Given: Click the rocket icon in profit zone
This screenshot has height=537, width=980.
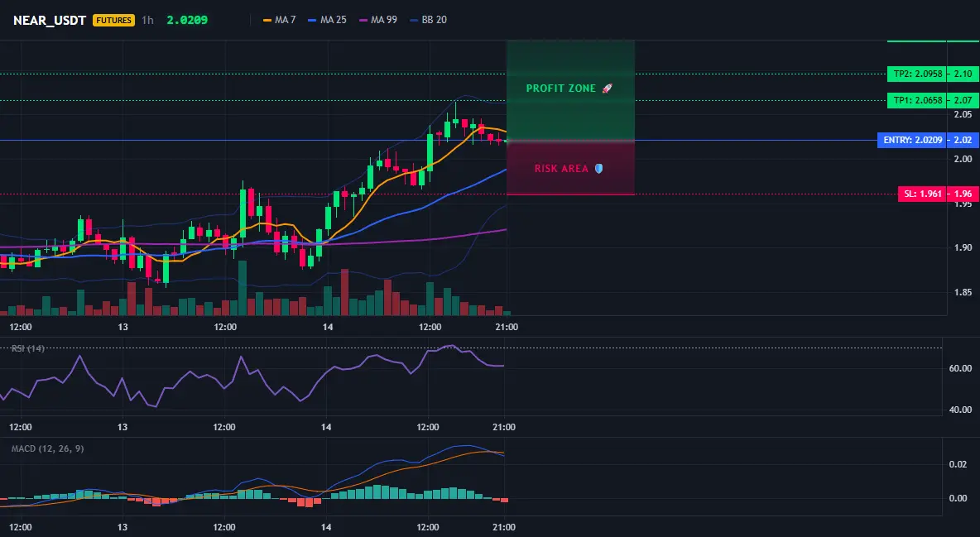Looking at the screenshot, I should tap(607, 89).
